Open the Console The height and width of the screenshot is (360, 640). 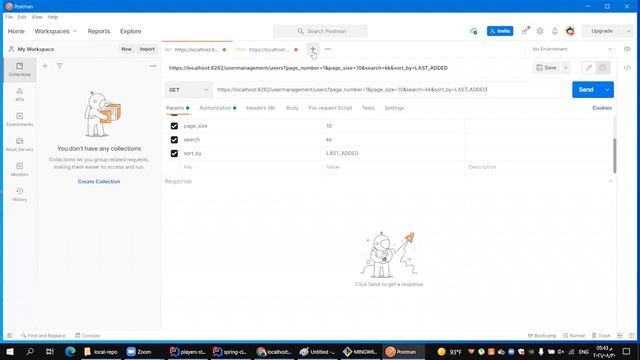(x=87, y=336)
